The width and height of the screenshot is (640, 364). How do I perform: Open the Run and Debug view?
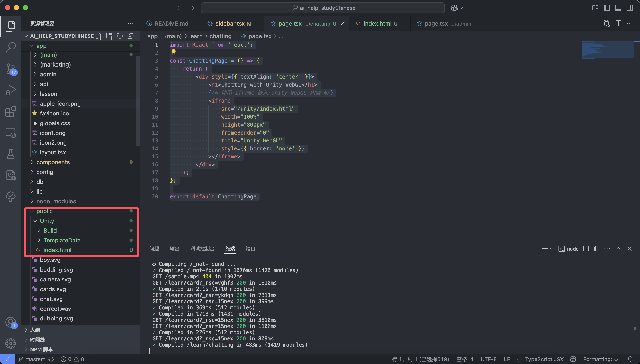tap(11, 90)
